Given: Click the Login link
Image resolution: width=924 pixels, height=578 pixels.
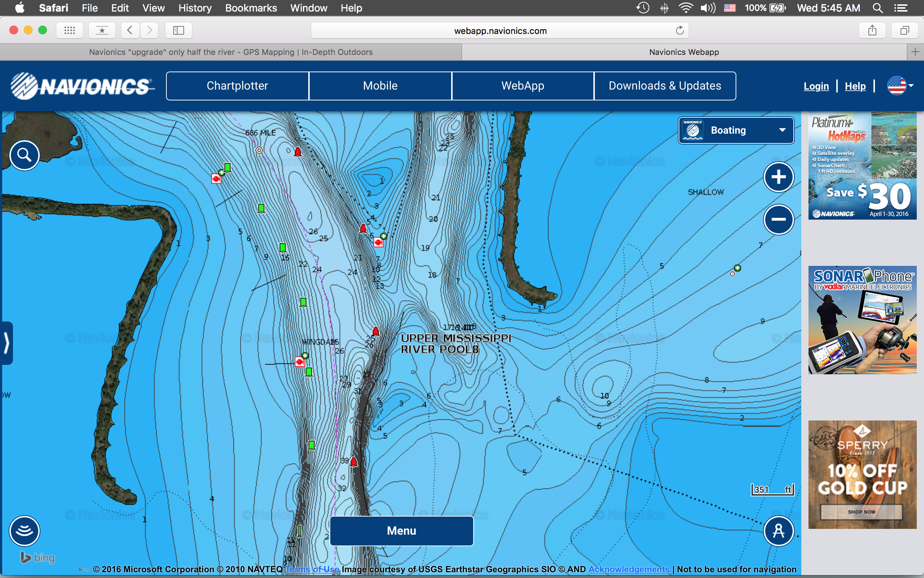Looking at the screenshot, I should pos(816,86).
